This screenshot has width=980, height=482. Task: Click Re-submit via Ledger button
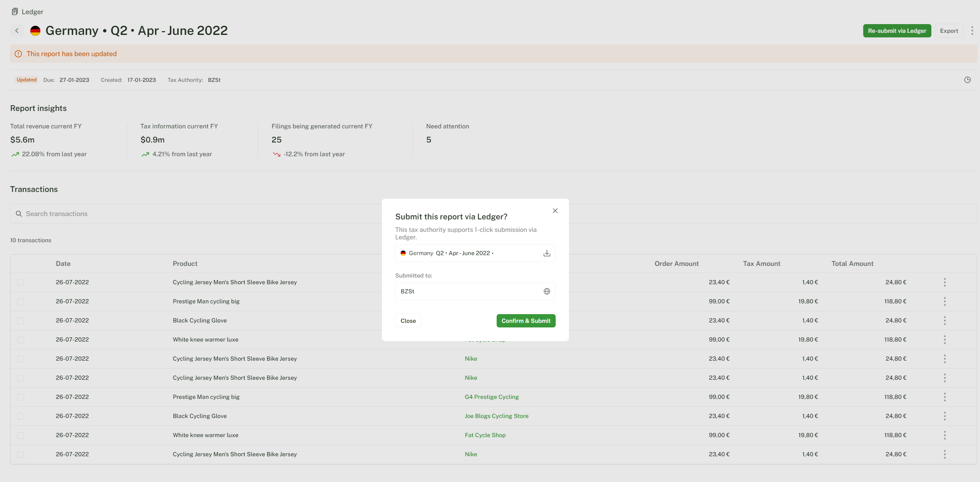(x=896, y=31)
